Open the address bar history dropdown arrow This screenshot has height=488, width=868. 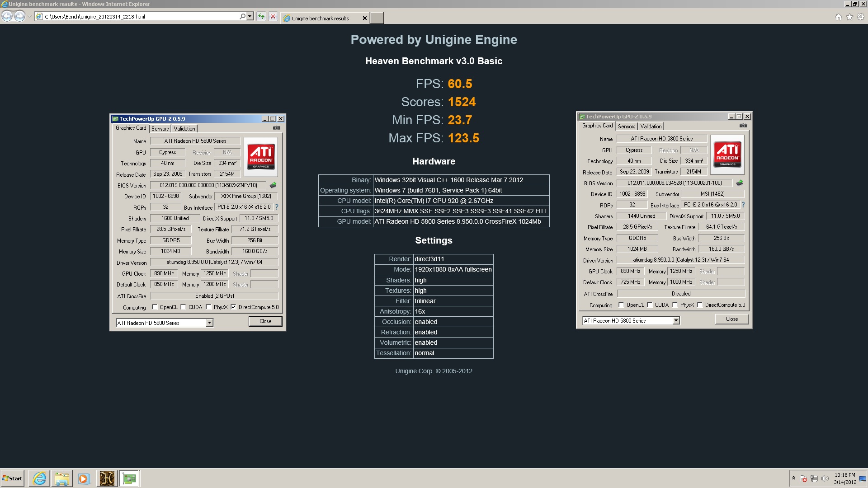pyautogui.click(x=250, y=17)
